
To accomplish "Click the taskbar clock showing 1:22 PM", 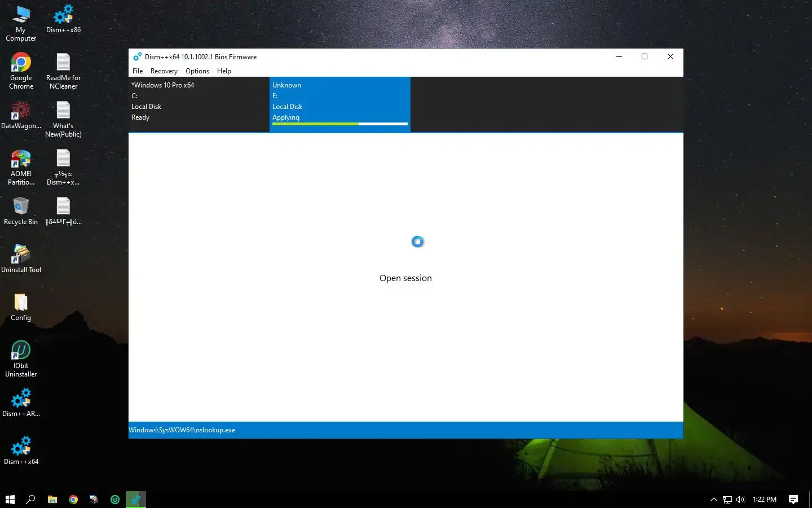I will click(765, 499).
